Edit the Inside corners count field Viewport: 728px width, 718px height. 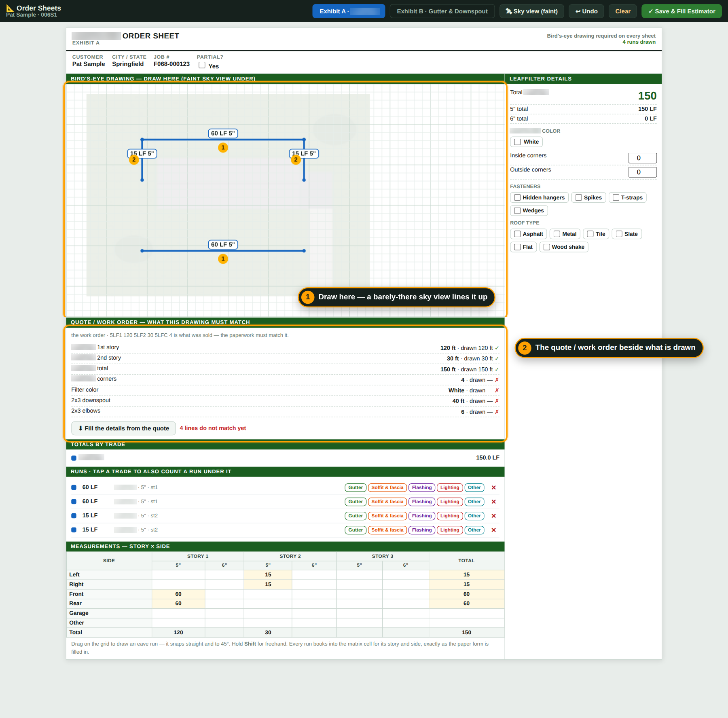(642, 158)
